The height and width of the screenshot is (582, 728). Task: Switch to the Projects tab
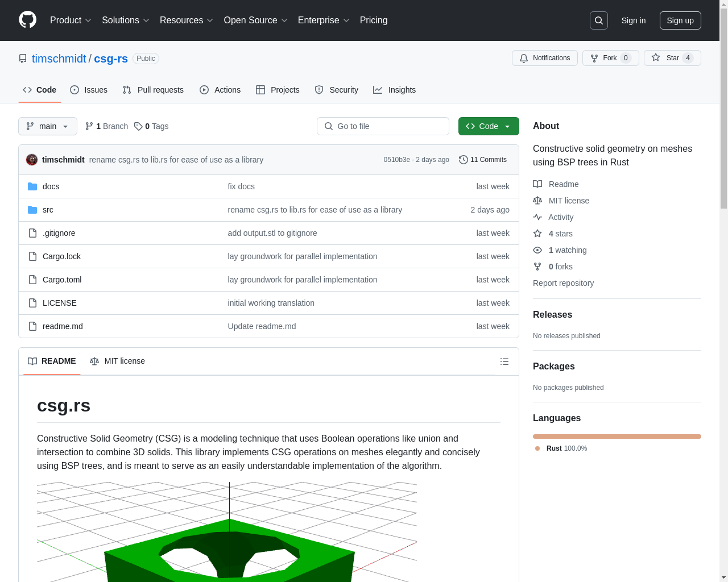click(278, 90)
